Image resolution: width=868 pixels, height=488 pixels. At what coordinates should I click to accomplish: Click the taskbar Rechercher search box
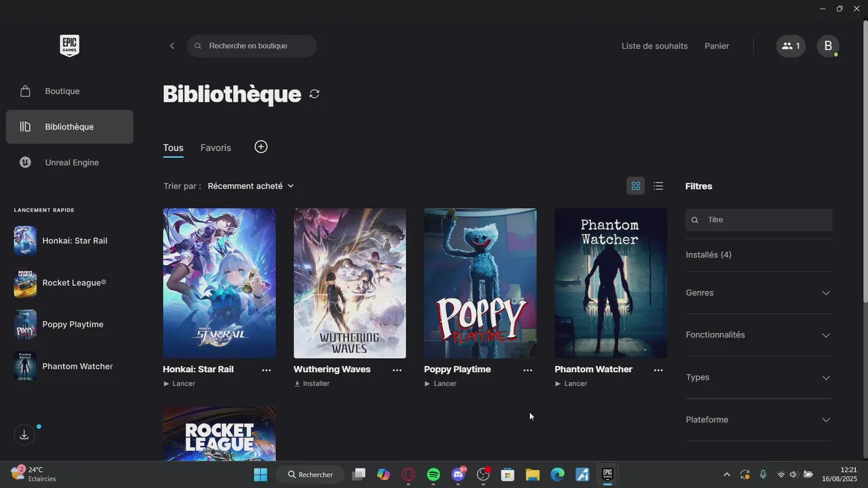310,474
